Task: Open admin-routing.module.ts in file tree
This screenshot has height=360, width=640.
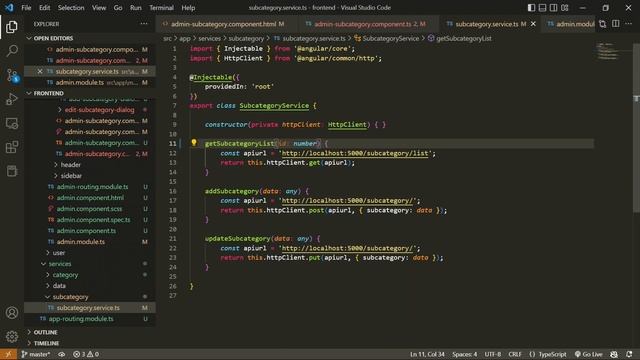Action: (x=92, y=187)
